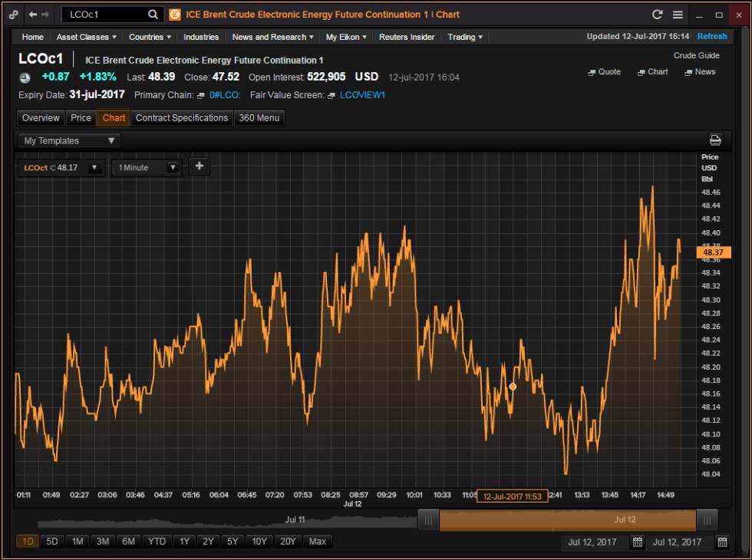The image size is (752, 560).
Task: Switch to the Price tab
Action: (x=81, y=118)
